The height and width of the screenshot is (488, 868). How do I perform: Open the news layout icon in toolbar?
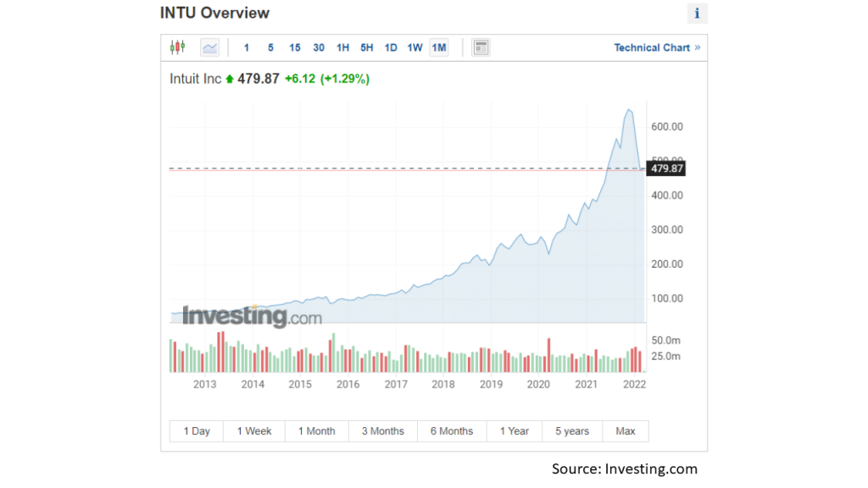click(x=481, y=47)
